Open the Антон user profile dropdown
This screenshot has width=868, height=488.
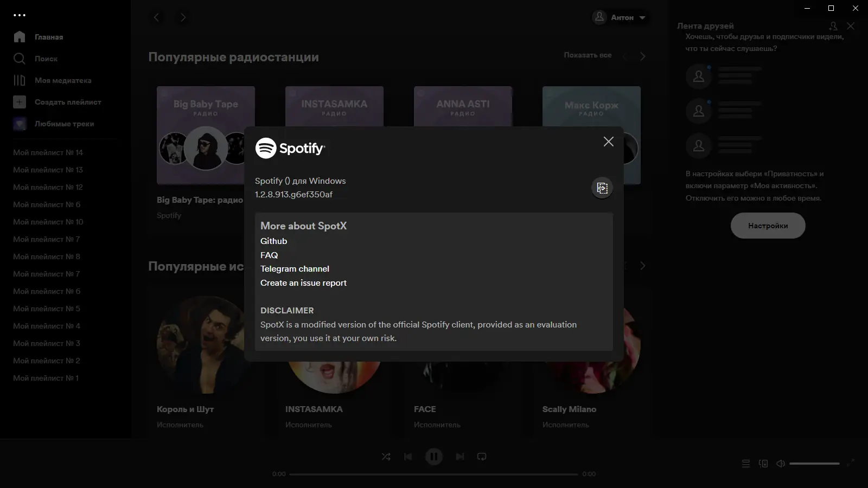[x=620, y=17]
